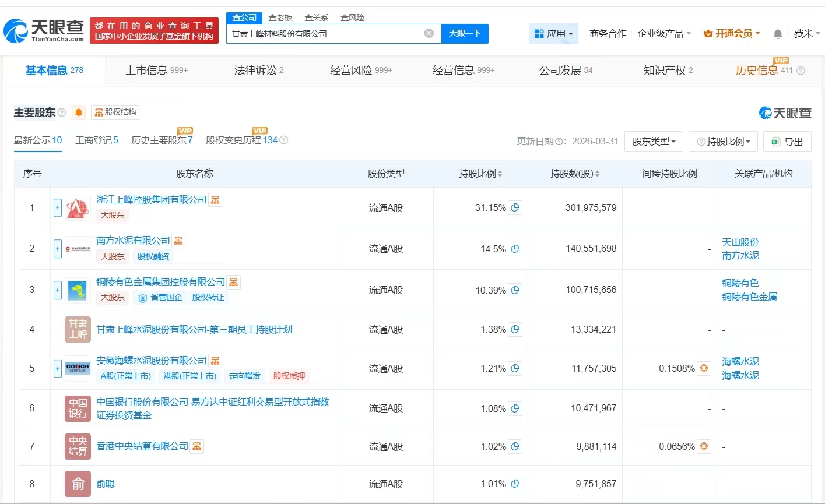The height and width of the screenshot is (504, 825).
Task: Switch to 知识产权 tab
Action: click(x=668, y=71)
